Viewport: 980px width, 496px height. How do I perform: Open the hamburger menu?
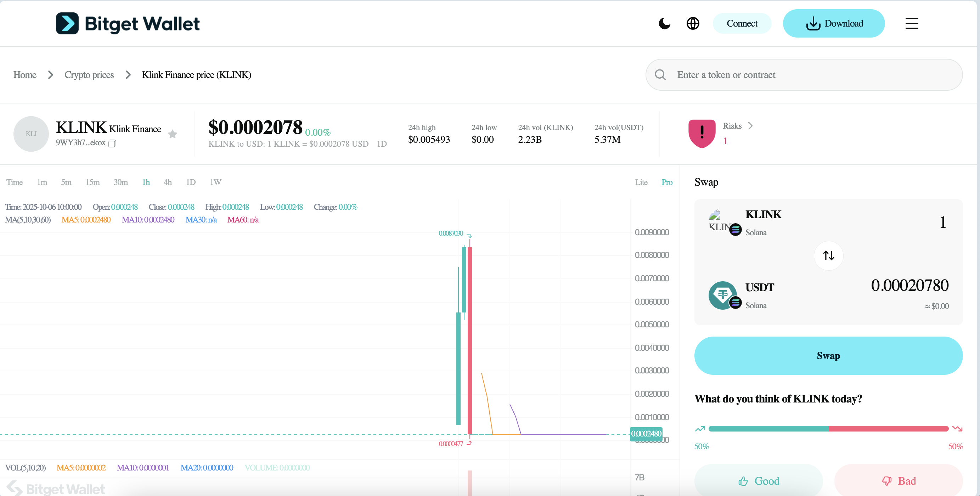(912, 24)
